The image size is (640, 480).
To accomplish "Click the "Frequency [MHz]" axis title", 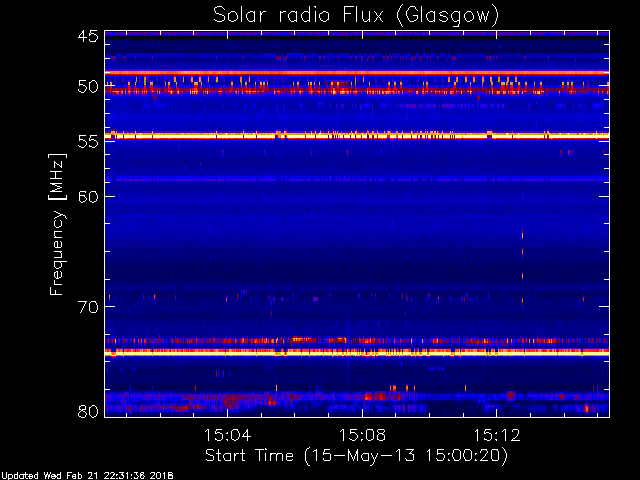I will [x=58, y=224].
